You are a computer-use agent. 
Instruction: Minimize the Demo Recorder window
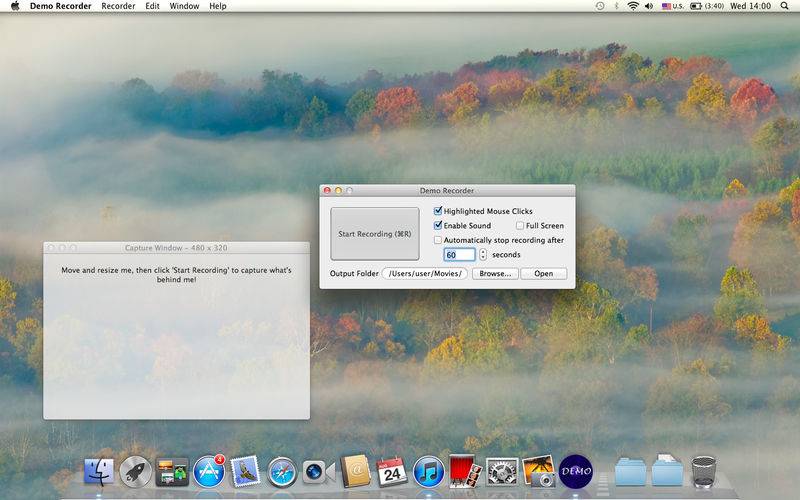pyautogui.click(x=338, y=190)
